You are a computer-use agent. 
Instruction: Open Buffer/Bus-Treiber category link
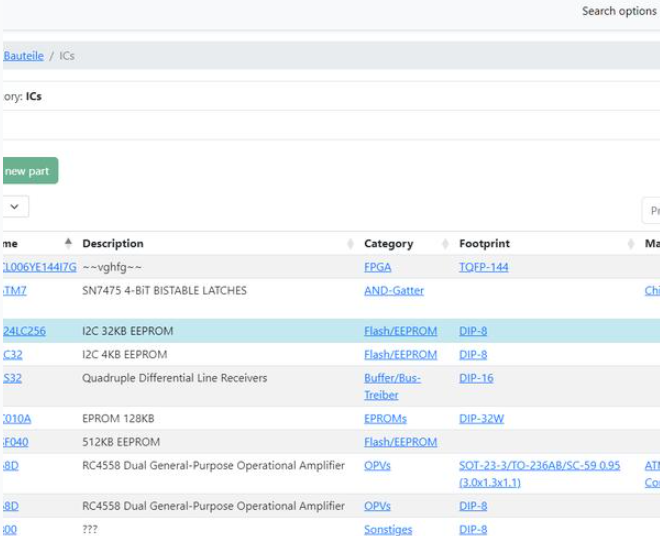click(x=392, y=387)
